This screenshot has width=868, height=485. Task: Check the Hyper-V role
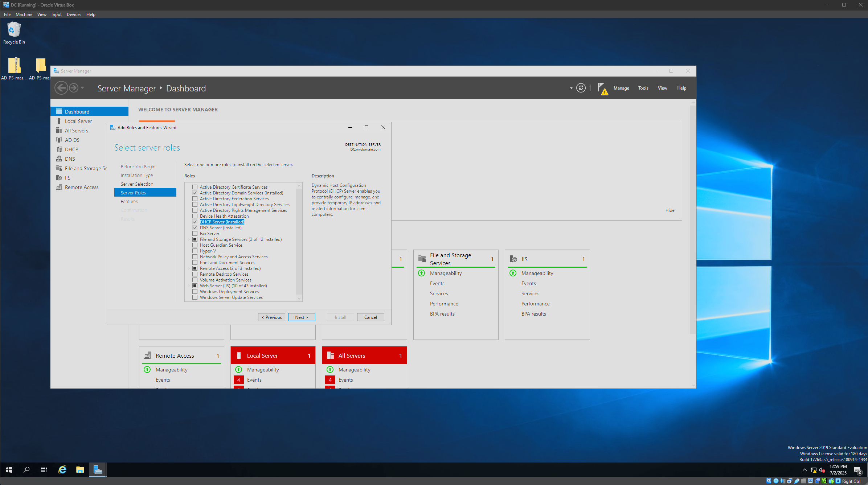click(195, 251)
